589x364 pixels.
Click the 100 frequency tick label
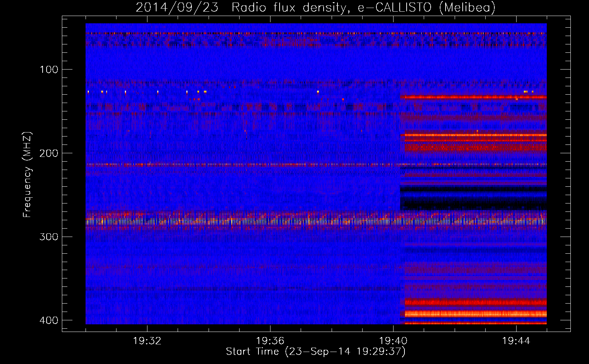pos(49,70)
